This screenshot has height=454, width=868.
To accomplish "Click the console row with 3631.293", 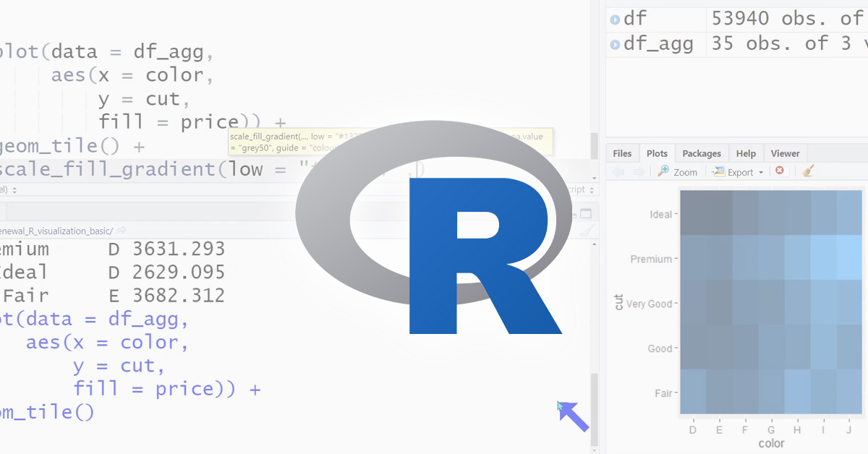I will click(113, 249).
